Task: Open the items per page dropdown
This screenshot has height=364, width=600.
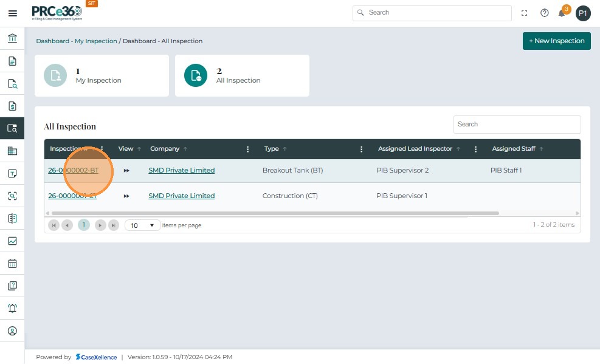Action: coord(143,225)
